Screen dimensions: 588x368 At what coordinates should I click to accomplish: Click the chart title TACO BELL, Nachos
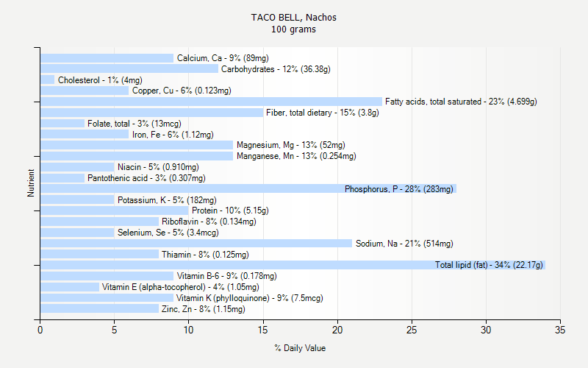(x=294, y=17)
